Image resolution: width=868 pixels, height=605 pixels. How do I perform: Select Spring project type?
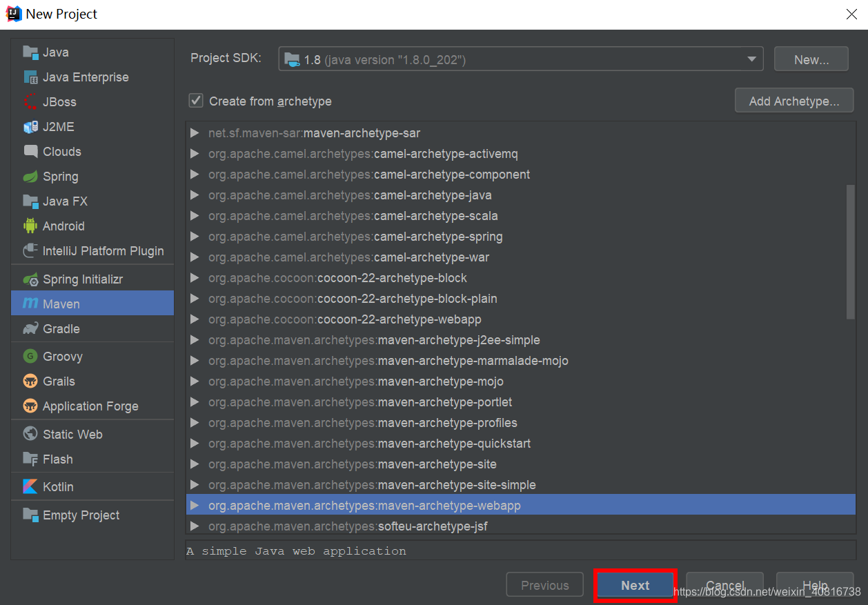(92, 177)
